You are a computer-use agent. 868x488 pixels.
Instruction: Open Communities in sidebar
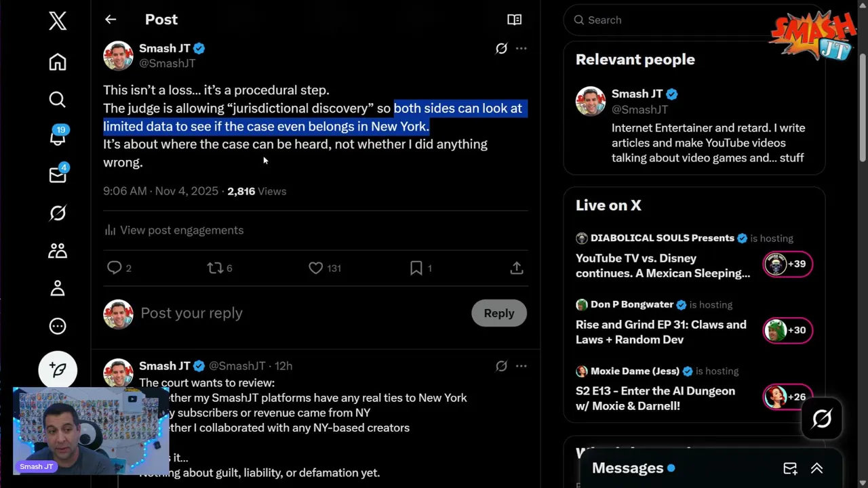(58, 251)
